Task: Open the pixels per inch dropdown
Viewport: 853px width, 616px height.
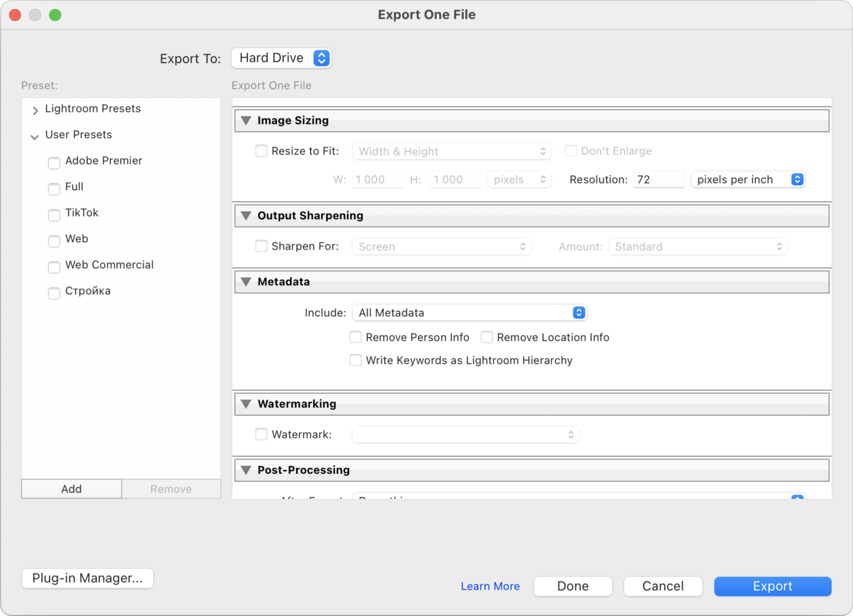Action: coord(748,180)
